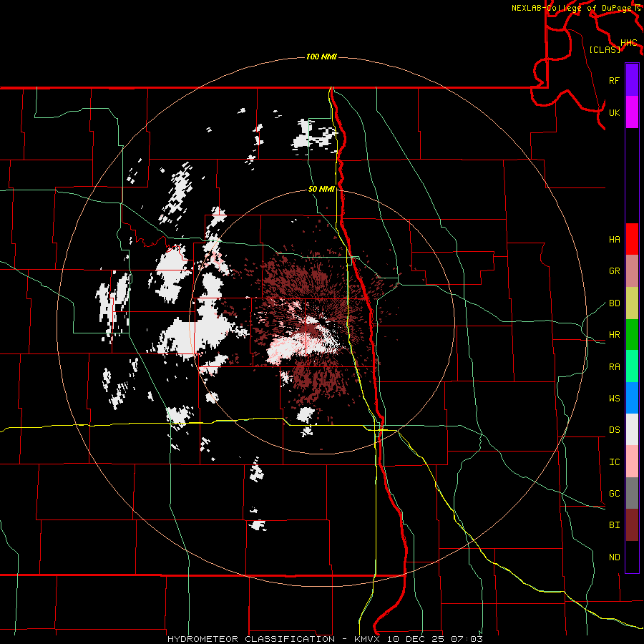Click the 100 NMI range ring label
This screenshot has width=644, height=644.
click(x=321, y=57)
